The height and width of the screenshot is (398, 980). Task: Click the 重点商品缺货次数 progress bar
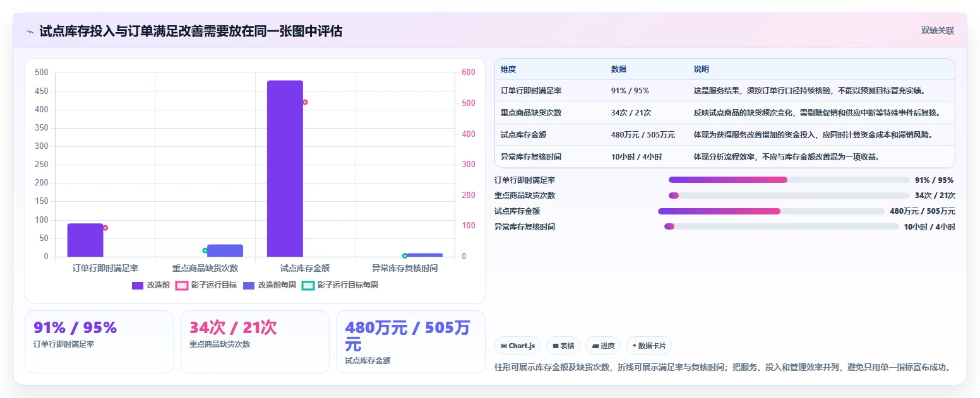789,196
